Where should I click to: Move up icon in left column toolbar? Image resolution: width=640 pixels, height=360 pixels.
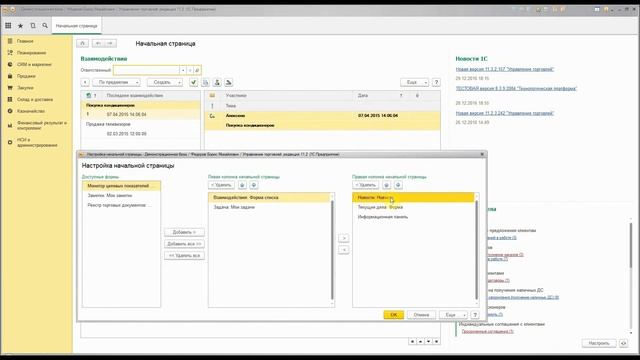pos(242,185)
